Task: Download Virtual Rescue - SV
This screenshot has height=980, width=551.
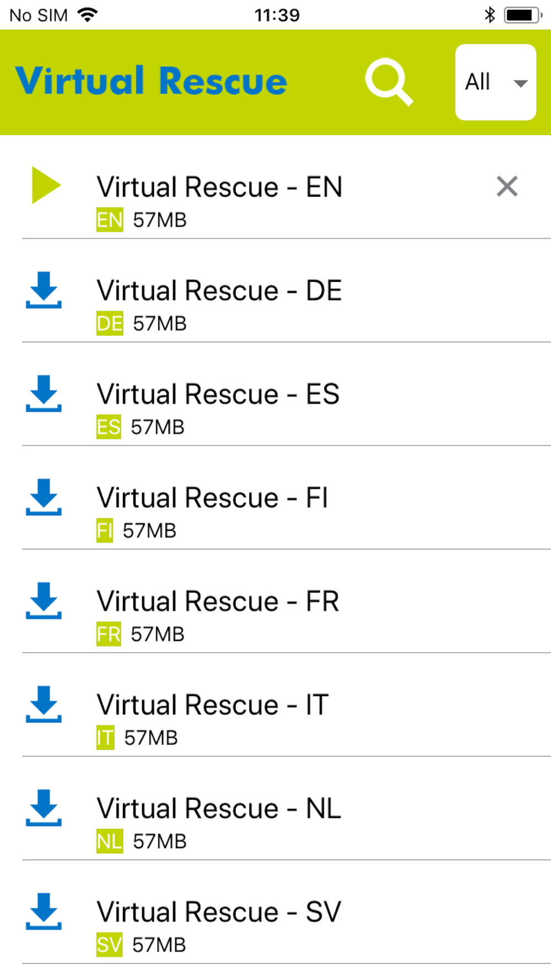Action: tap(44, 912)
